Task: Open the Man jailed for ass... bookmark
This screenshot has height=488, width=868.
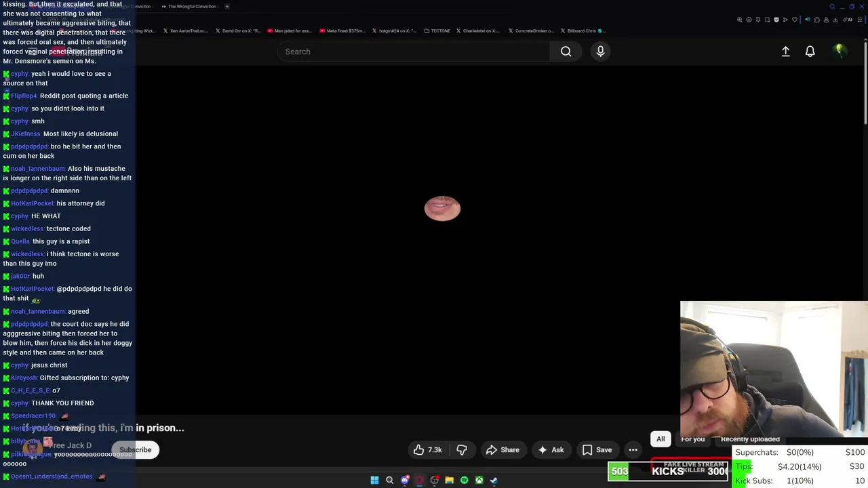Action: [290, 30]
